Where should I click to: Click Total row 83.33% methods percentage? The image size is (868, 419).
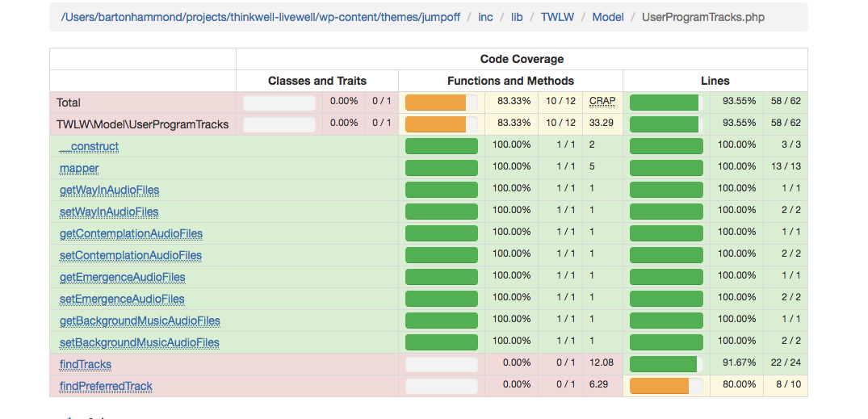click(x=514, y=101)
